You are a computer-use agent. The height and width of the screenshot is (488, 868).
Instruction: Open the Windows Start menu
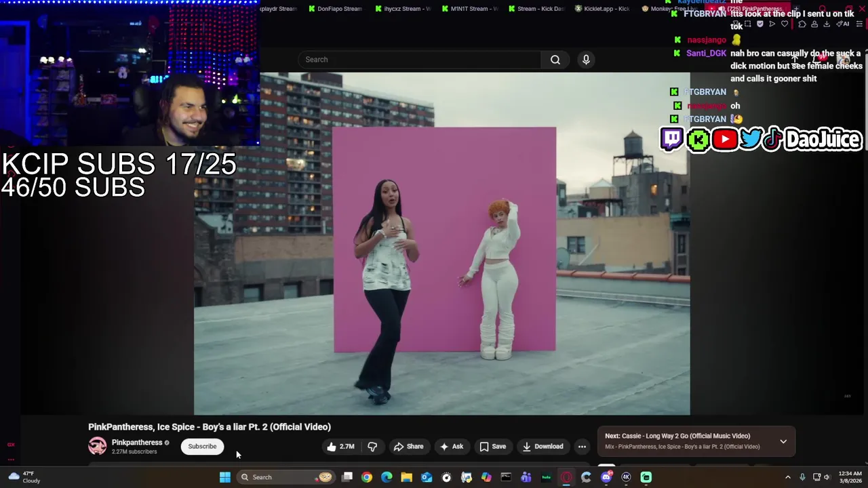click(224, 477)
